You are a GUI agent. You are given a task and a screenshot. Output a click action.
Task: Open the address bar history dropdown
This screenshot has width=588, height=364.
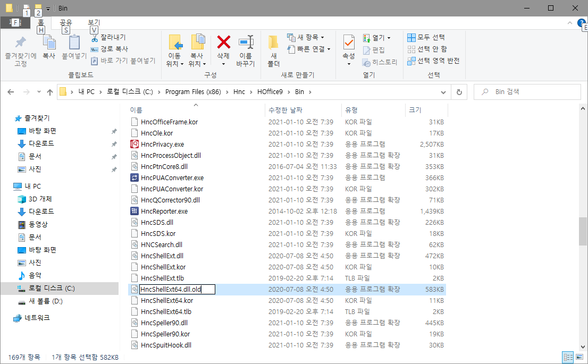click(x=443, y=92)
